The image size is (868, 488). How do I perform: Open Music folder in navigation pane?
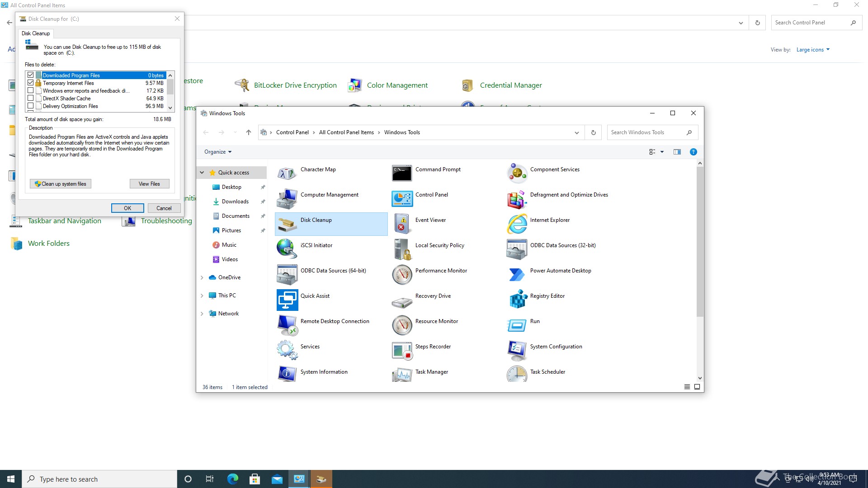229,245
